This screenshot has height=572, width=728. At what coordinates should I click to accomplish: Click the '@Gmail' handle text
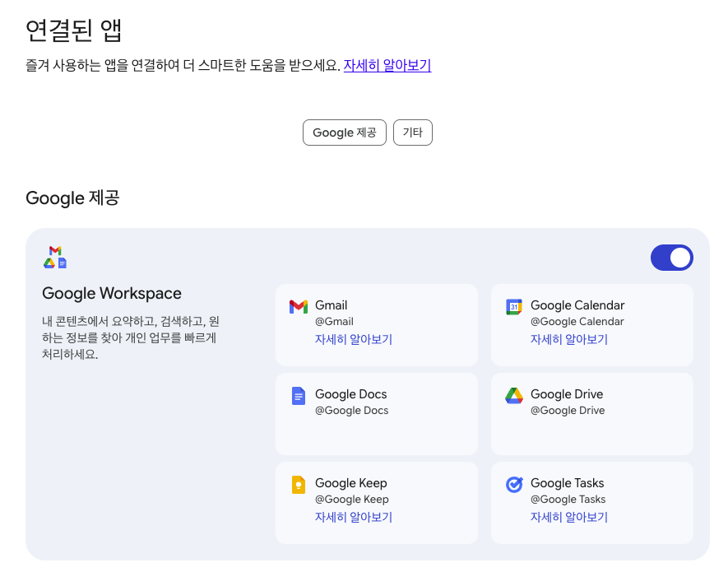334,322
